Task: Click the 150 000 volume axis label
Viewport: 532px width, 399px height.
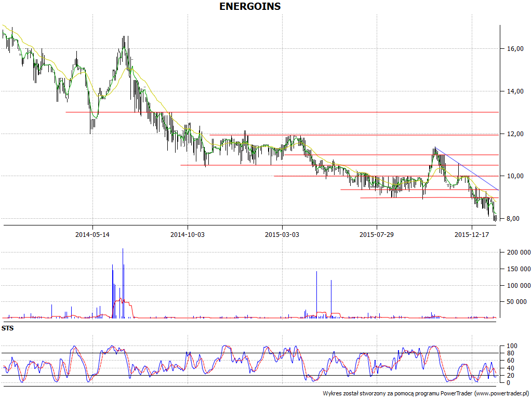Action: [519, 269]
